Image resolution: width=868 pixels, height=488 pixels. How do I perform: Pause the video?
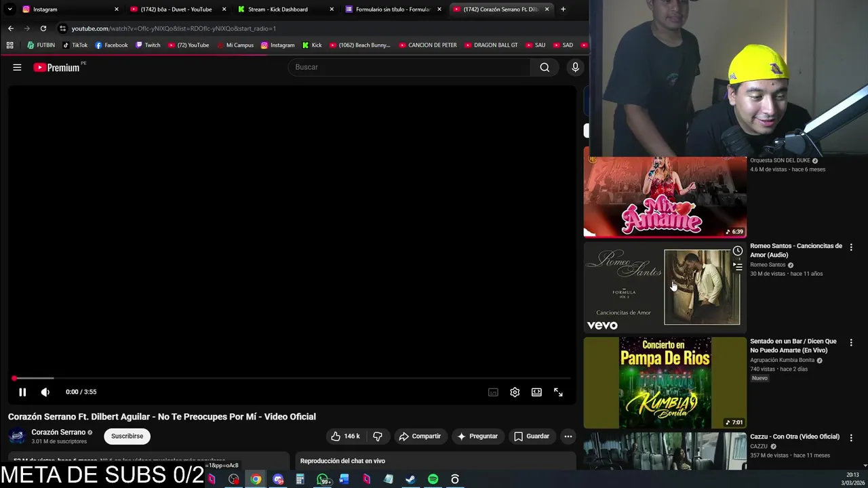(22, 392)
